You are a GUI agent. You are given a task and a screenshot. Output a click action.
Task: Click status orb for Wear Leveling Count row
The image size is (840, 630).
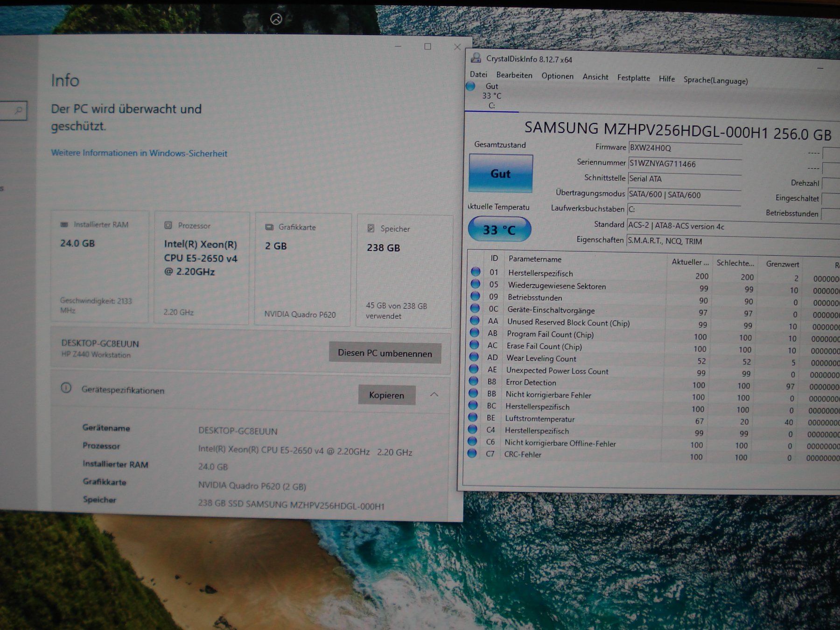(x=474, y=357)
